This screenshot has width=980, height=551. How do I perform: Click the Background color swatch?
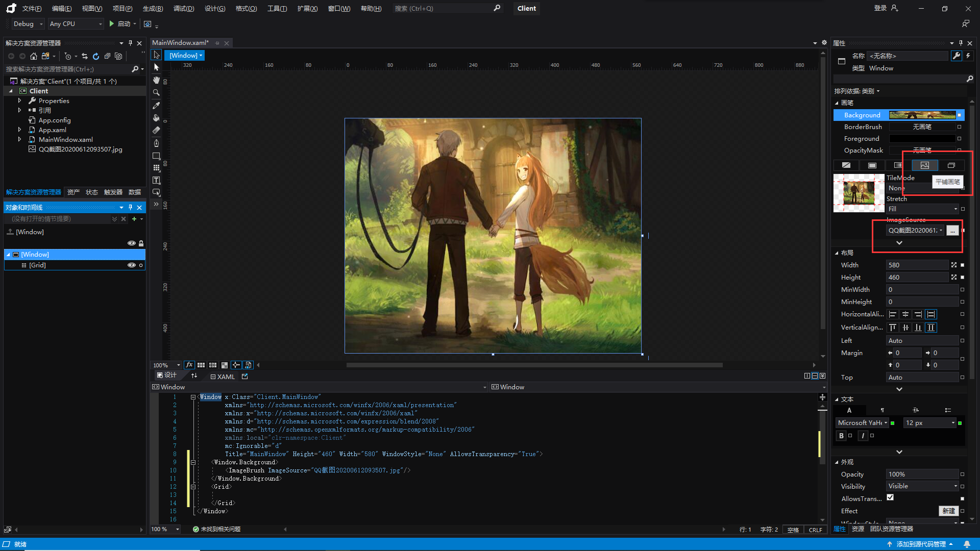tap(923, 114)
